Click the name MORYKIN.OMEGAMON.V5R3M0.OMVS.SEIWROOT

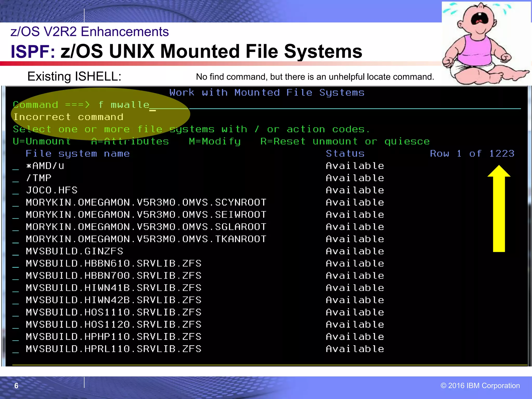pyautogui.click(x=146, y=215)
